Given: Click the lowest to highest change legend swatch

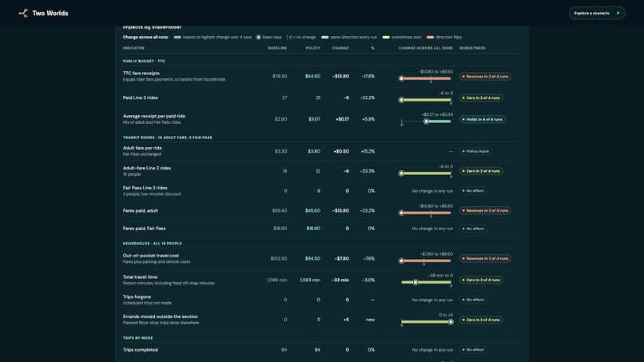Looking at the screenshot, I should pyautogui.click(x=177, y=37).
